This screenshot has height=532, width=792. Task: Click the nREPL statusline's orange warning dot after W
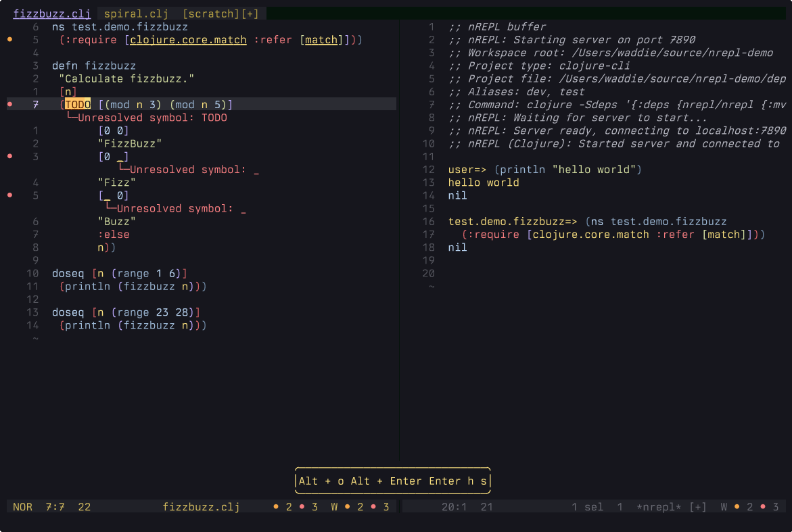tap(737, 507)
